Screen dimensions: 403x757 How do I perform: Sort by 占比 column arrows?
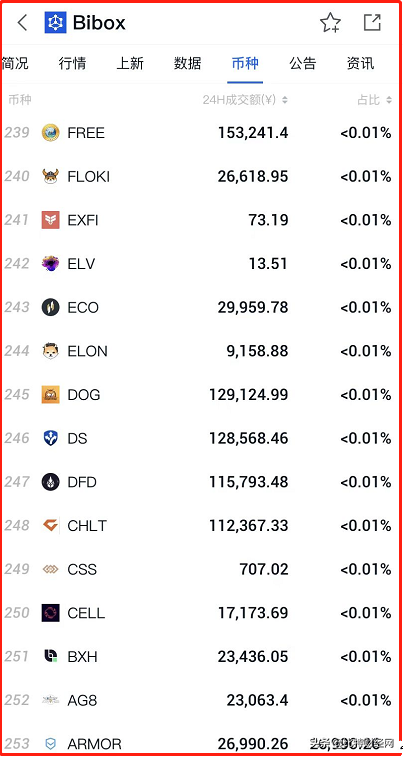(x=389, y=100)
